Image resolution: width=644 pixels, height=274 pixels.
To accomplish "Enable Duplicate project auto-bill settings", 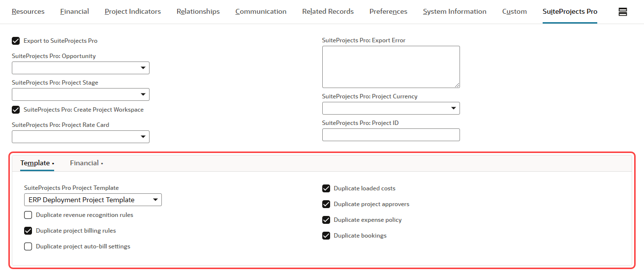I will coord(28,246).
